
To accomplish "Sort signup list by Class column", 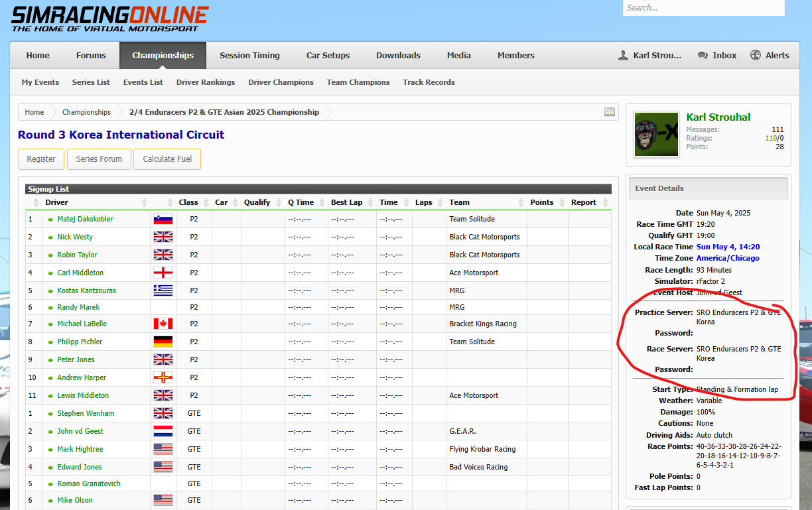I will [x=188, y=203].
